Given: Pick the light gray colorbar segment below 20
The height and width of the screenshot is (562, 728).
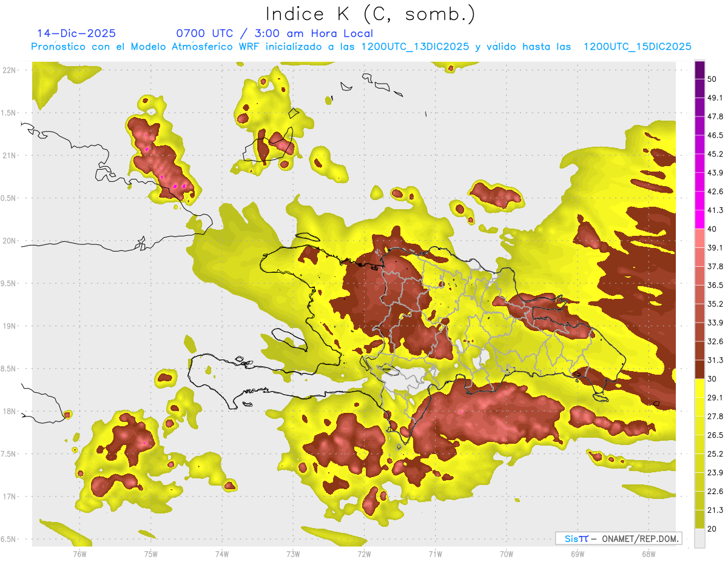Looking at the screenshot, I should (699, 538).
